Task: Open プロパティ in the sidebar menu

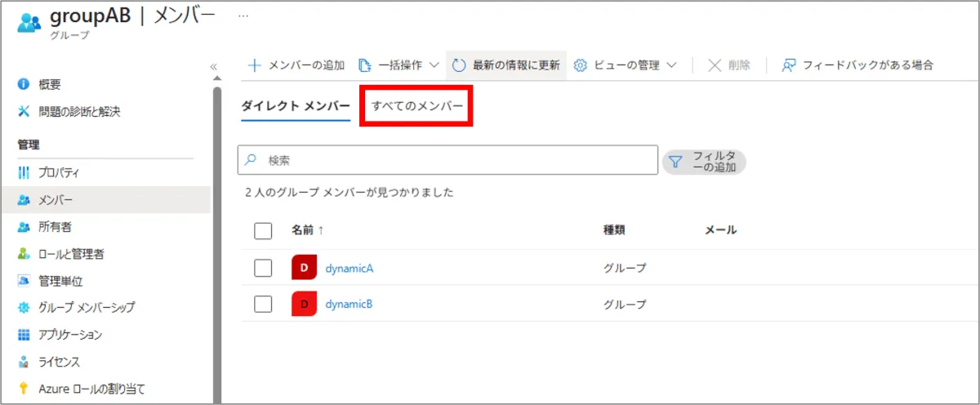Action: [59, 173]
